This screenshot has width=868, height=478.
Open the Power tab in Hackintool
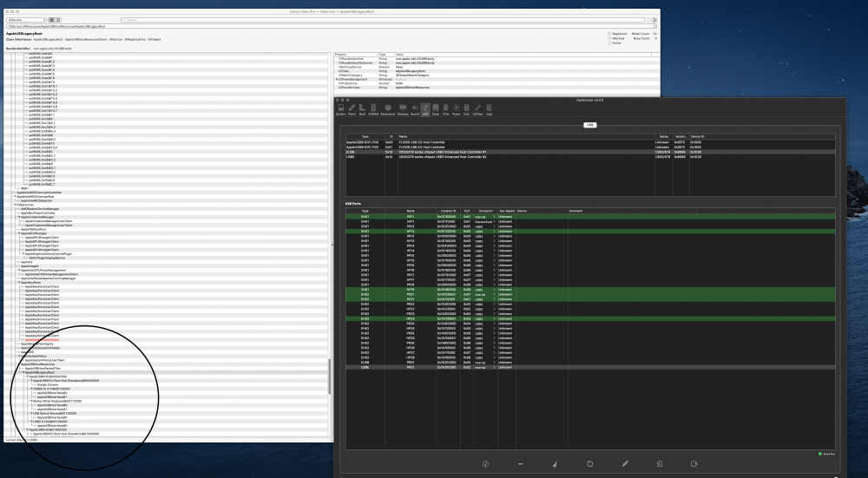[457, 109]
